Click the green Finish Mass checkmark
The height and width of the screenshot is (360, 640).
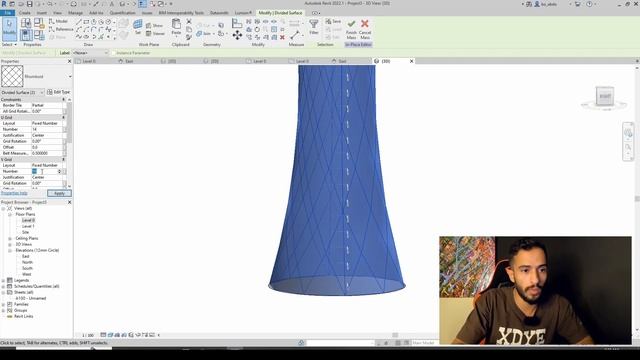click(x=351, y=24)
